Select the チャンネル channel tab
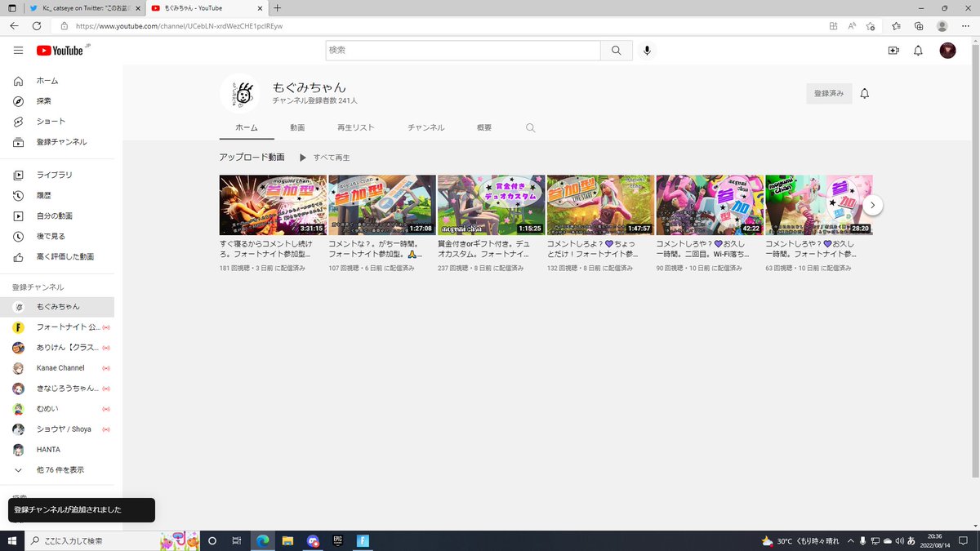Viewport: 980px width, 551px height. pyautogui.click(x=426, y=128)
